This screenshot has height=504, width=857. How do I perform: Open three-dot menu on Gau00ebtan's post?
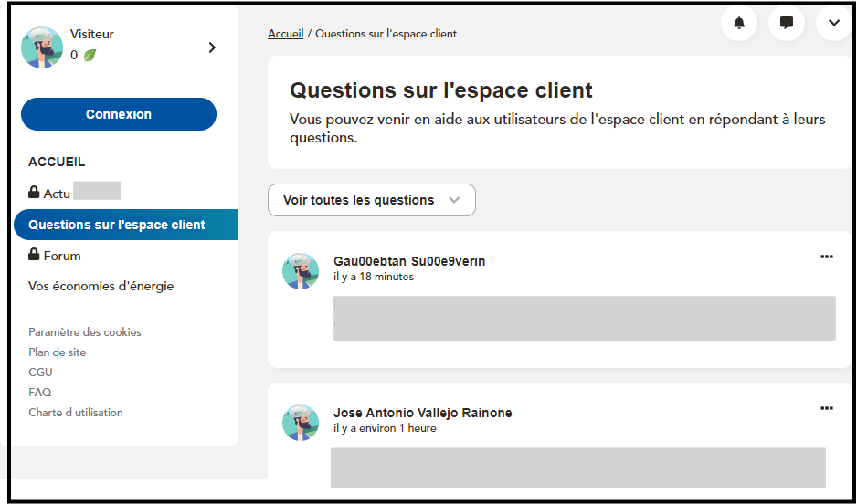[x=827, y=257]
